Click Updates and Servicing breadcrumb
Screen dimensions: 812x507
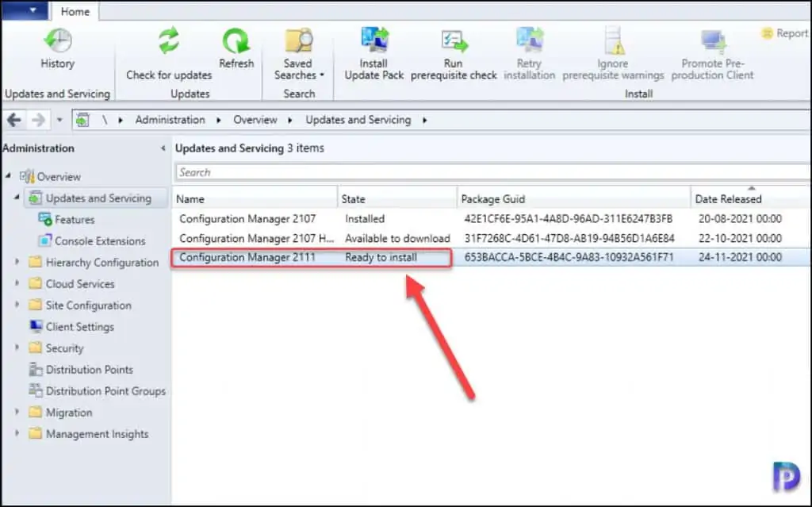(x=358, y=120)
